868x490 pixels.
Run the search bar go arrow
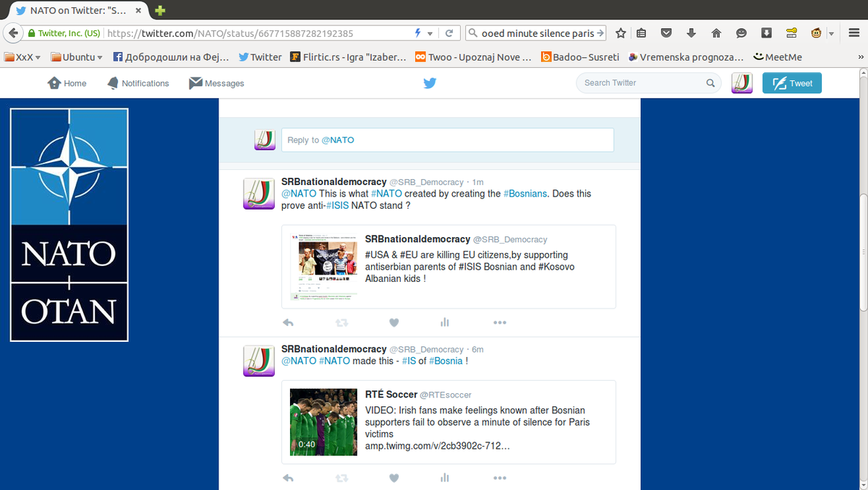tap(600, 33)
